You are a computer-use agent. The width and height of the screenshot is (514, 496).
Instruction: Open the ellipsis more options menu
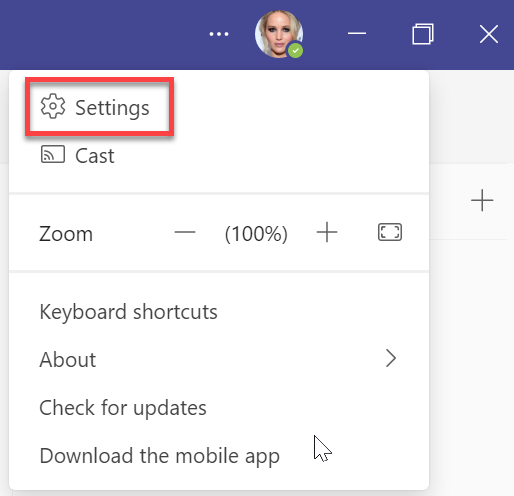[x=219, y=34]
